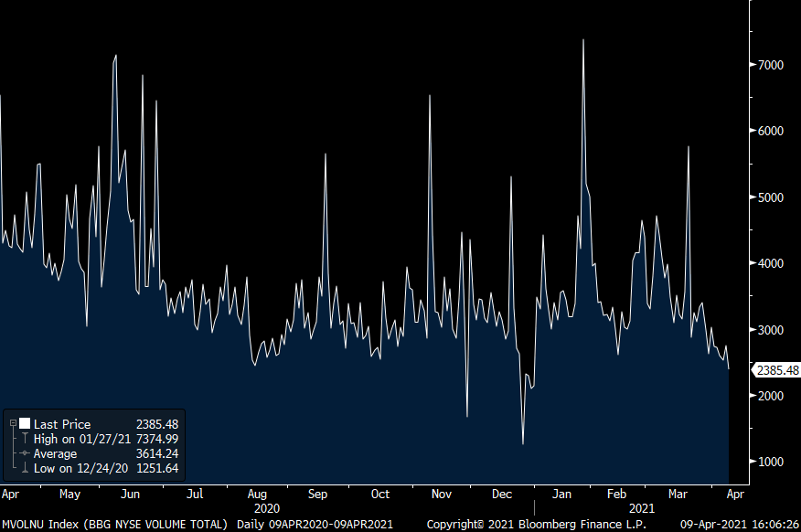Click the white Last Price color swatch
This screenshot has width=801, height=532.
(x=25, y=423)
